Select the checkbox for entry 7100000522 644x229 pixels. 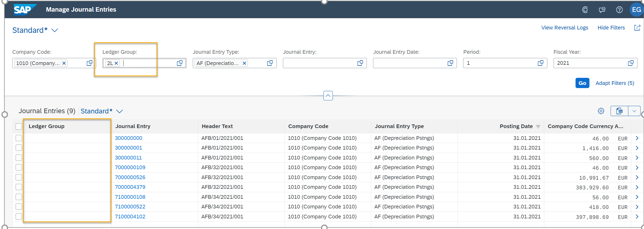pyautogui.click(x=19, y=207)
